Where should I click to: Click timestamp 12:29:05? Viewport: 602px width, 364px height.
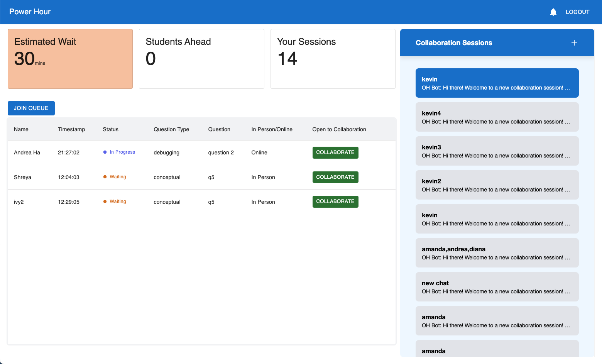pos(69,202)
